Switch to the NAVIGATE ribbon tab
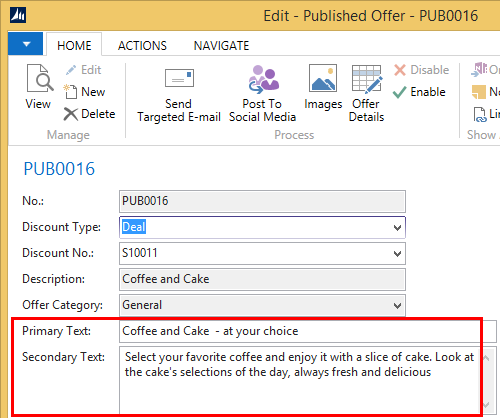Viewport: 500px width, 418px height. point(221,46)
